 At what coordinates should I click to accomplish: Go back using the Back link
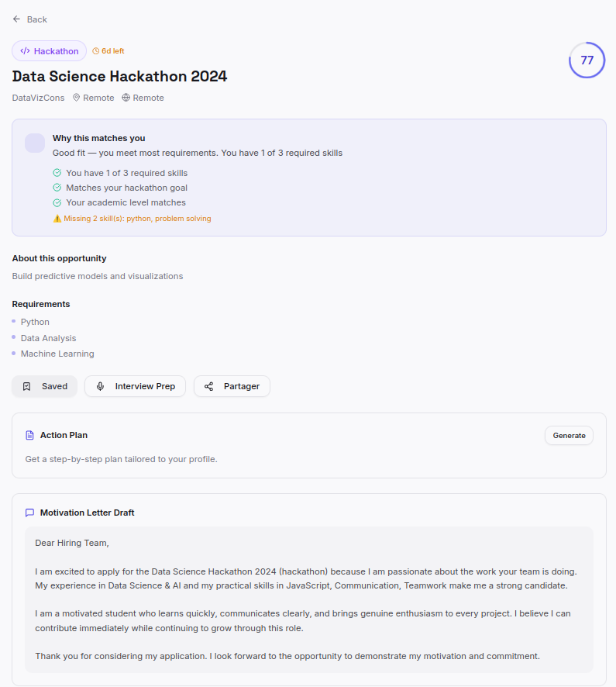(30, 19)
